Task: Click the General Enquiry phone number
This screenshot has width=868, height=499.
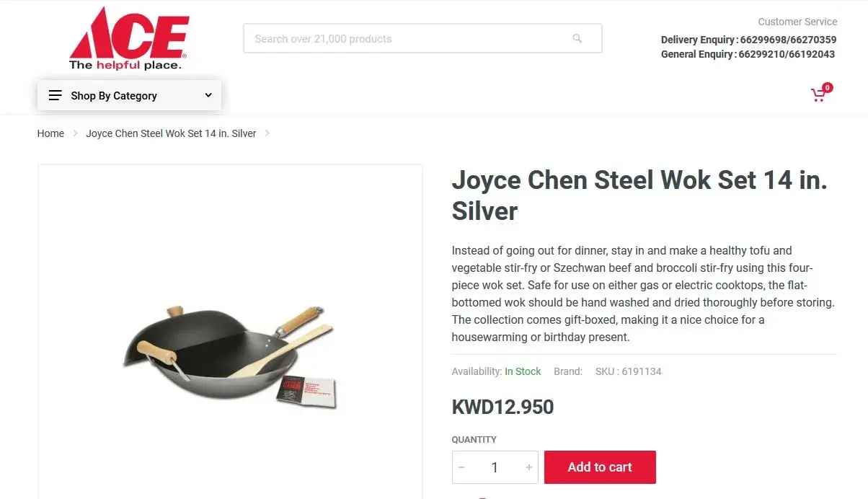Action: [x=787, y=54]
